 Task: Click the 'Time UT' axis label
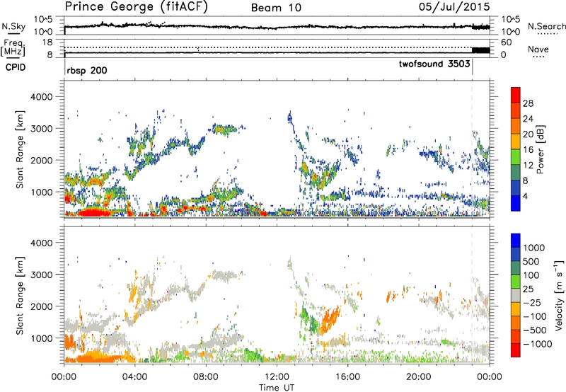(x=277, y=388)
